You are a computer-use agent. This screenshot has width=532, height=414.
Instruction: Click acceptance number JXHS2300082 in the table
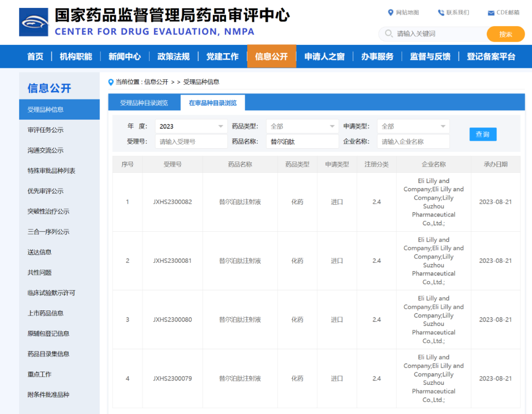coord(172,202)
